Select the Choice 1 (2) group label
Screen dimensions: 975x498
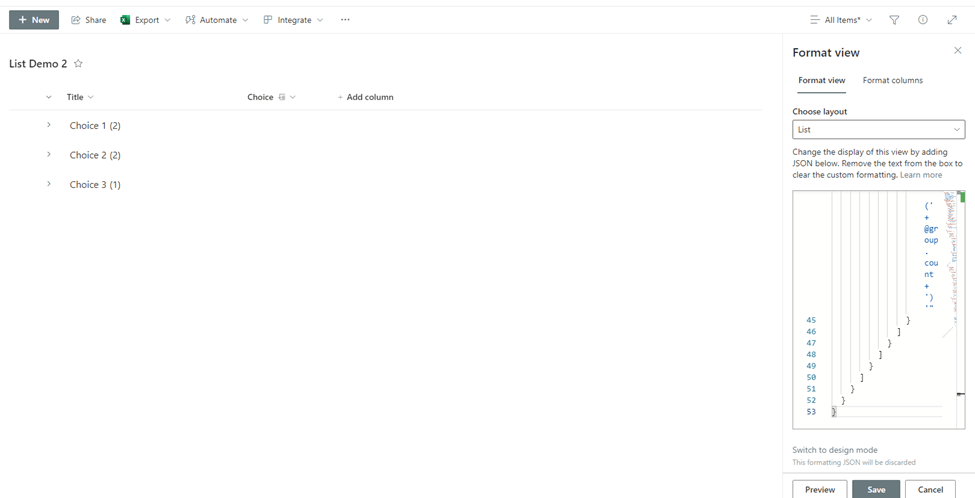(95, 126)
